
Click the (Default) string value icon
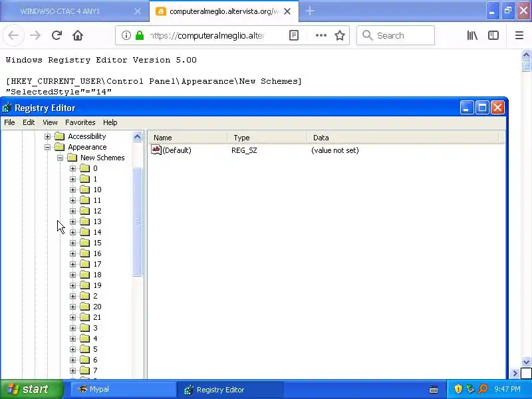(x=156, y=150)
